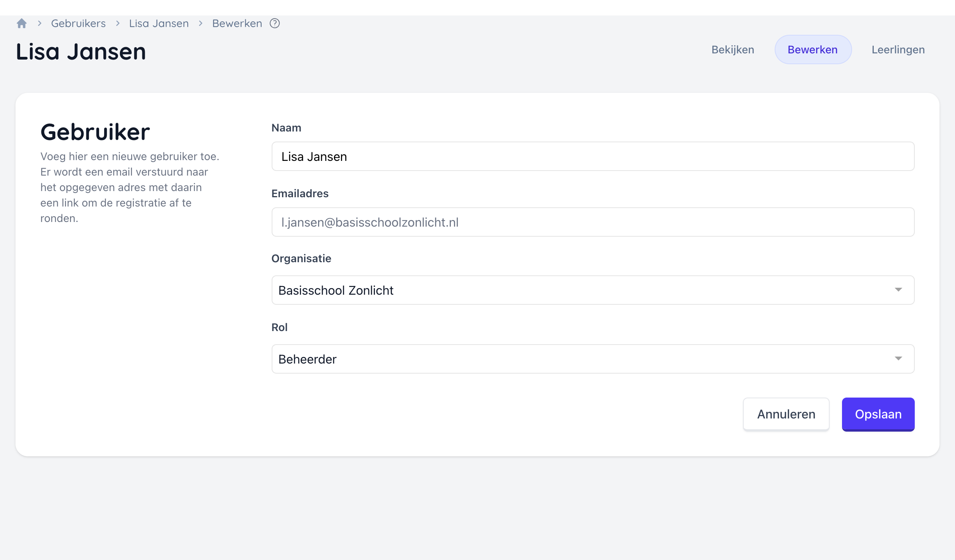Switch to the Bekijken tab
This screenshot has width=955, height=560.
733,50
